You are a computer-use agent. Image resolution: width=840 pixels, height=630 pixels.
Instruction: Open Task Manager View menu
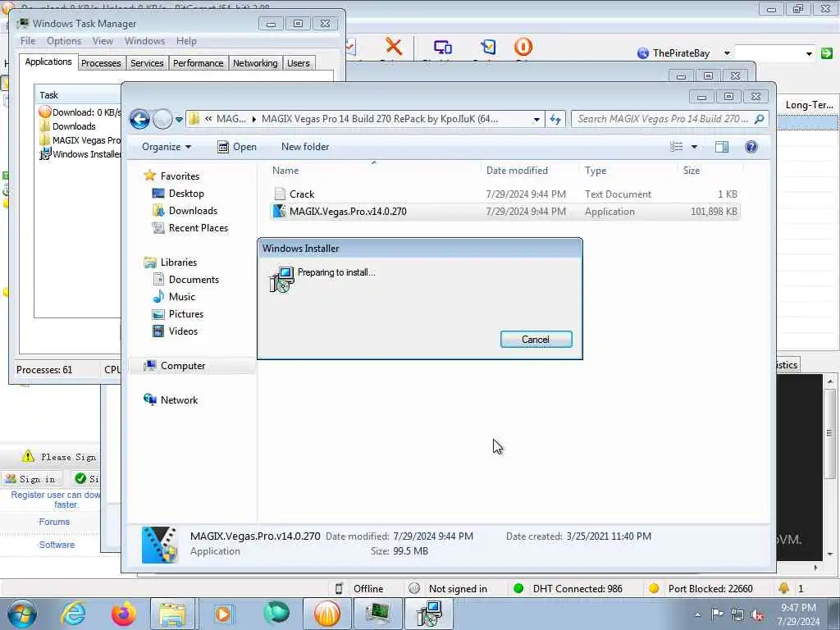[x=103, y=41]
